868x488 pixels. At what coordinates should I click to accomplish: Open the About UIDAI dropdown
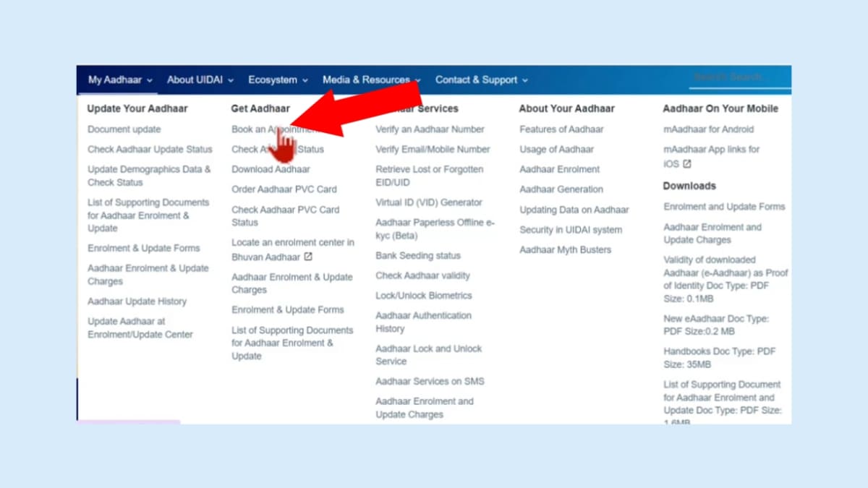tap(200, 80)
